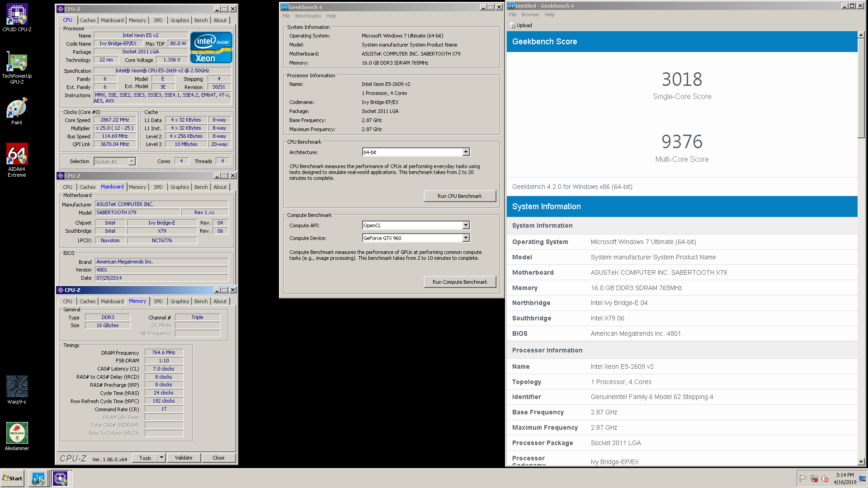Click Run Compute Benchmark button
Image resolution: width=868 pixels, height=488 pixels.
[460, 282]
